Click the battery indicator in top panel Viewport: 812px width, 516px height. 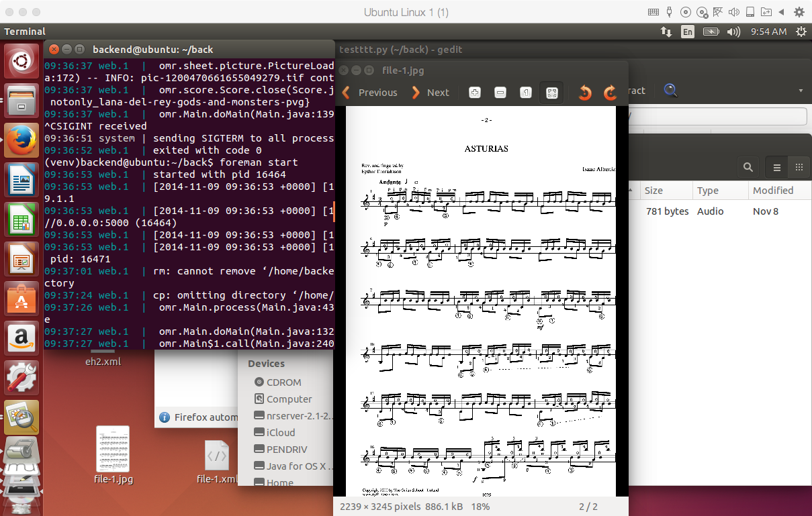[x=711, y=32]
